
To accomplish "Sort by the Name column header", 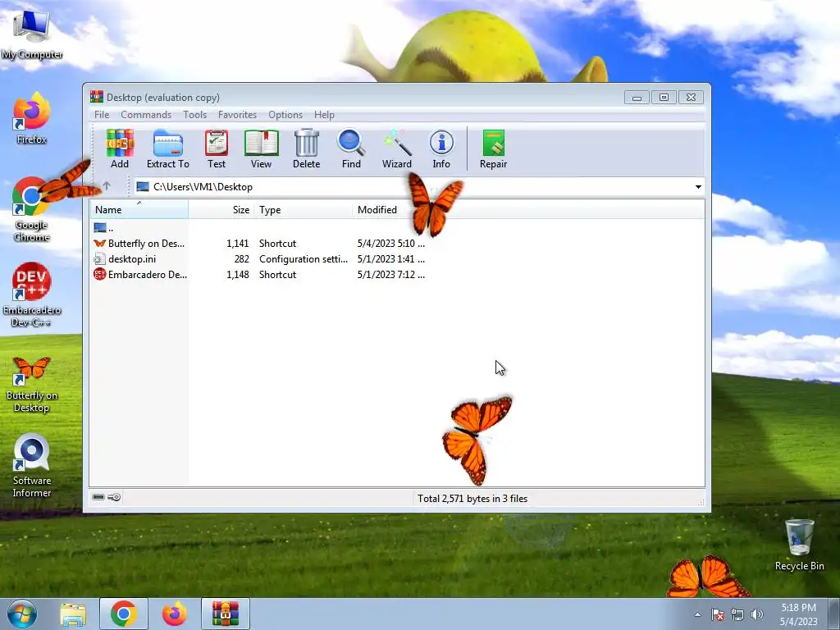I will pos(139,209).
